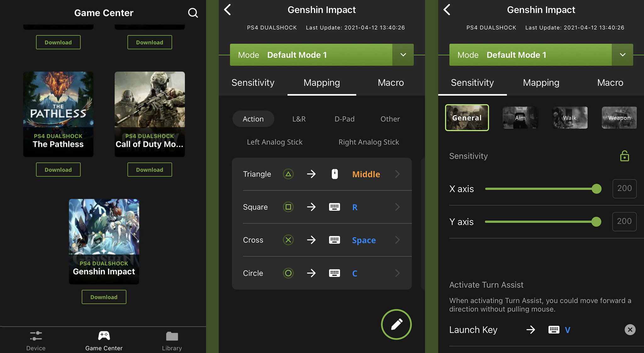Open Macro tab on middle screen
Screen dimensions: 644x353
click(x=391, y=83)
